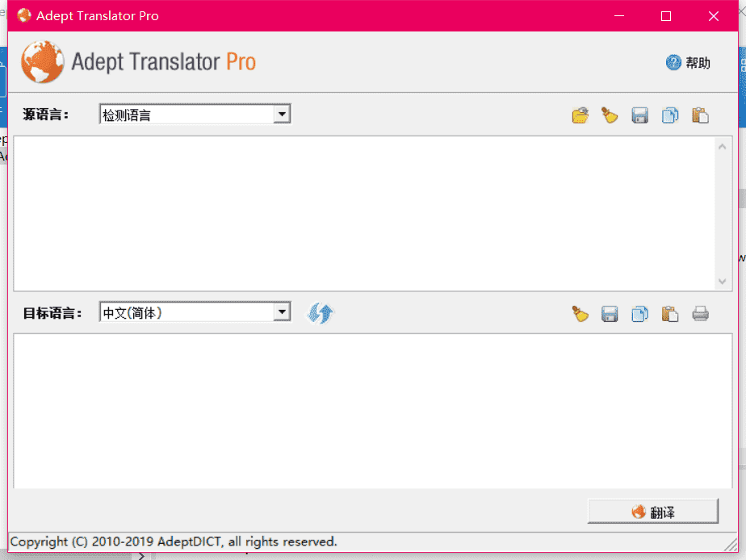Click the 目标语言 label
746x560 pixels.
(x=52, y=313)
